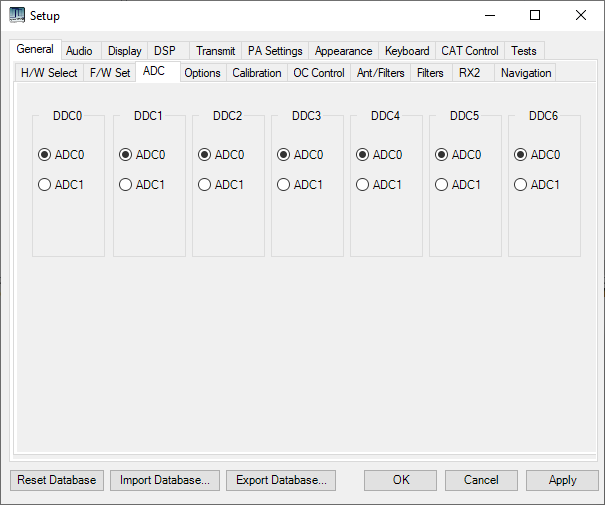Open the General tab
Screen dimensions: 605x505
[35, 49]
